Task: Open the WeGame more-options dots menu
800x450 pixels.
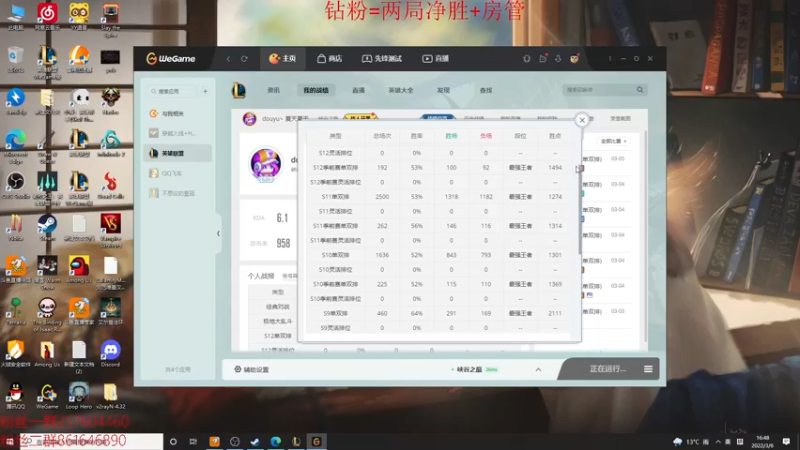Action: click(610, 59)
